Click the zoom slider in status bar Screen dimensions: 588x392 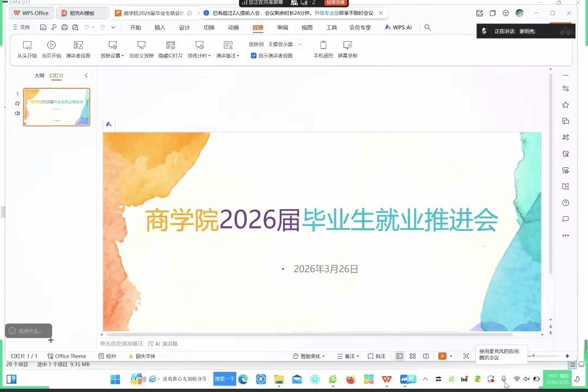tap(534, 356)
